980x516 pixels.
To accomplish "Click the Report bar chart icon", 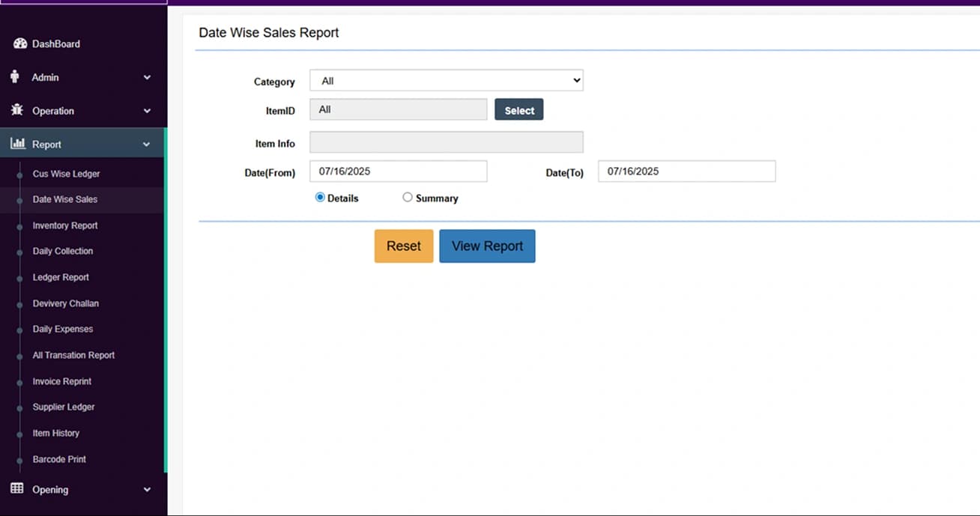I will [x=18, y=144].
